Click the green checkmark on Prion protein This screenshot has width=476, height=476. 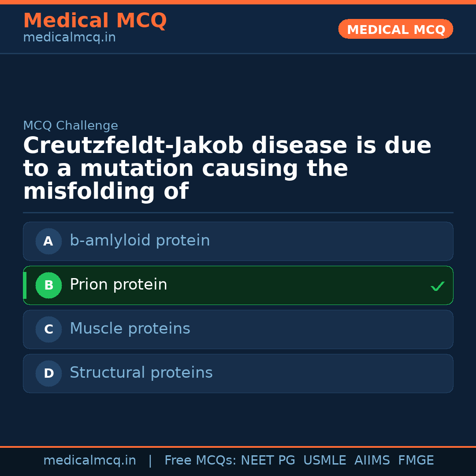point(438,286)
